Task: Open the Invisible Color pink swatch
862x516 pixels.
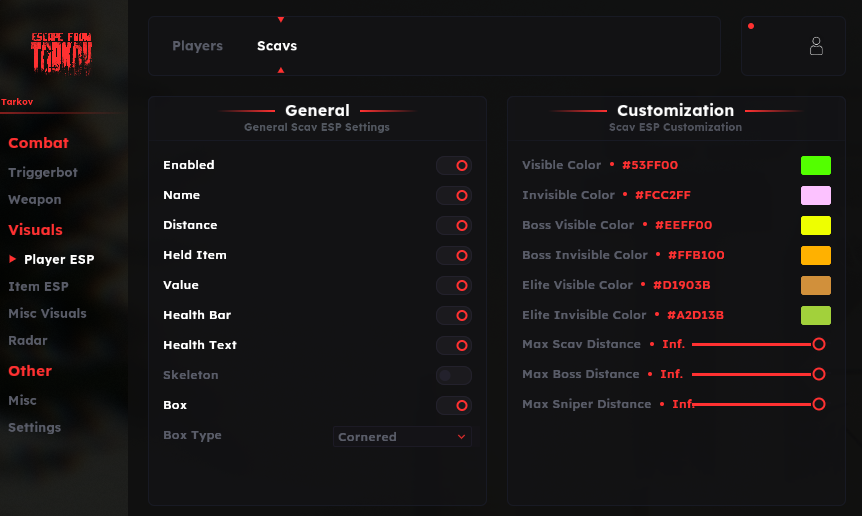Action: (x=815, y=196)
